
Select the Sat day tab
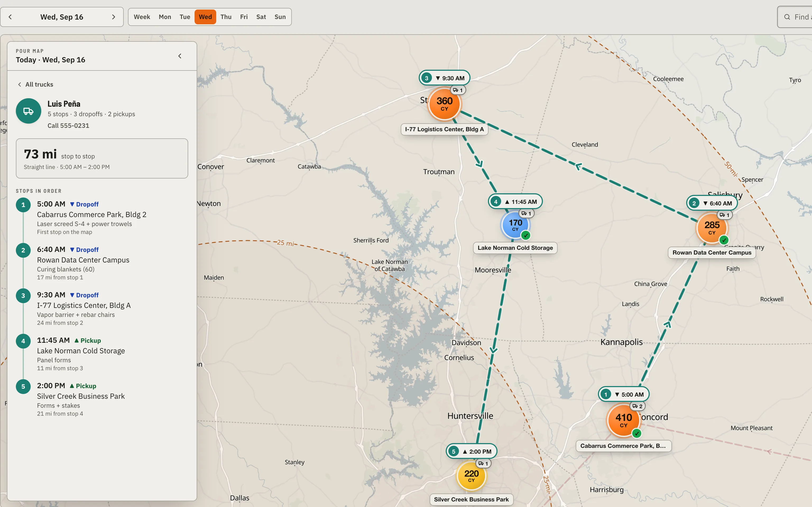pyautogui.click(x=261, y=17)
